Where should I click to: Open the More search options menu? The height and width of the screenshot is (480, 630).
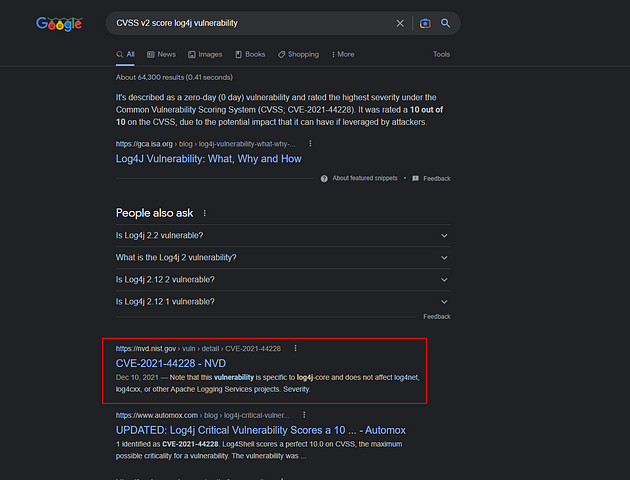[343, 54]
